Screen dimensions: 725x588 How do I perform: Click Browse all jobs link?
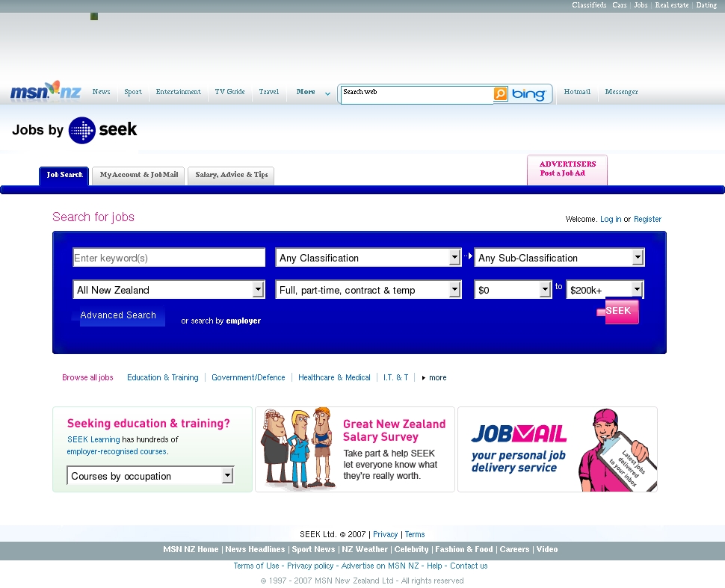pos(88,377)
